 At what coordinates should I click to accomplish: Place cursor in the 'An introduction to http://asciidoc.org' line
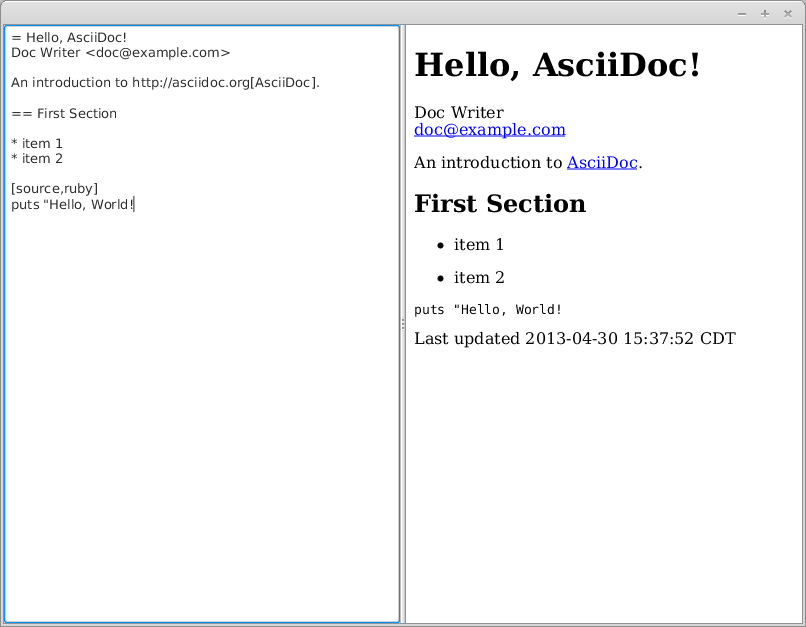165,83
